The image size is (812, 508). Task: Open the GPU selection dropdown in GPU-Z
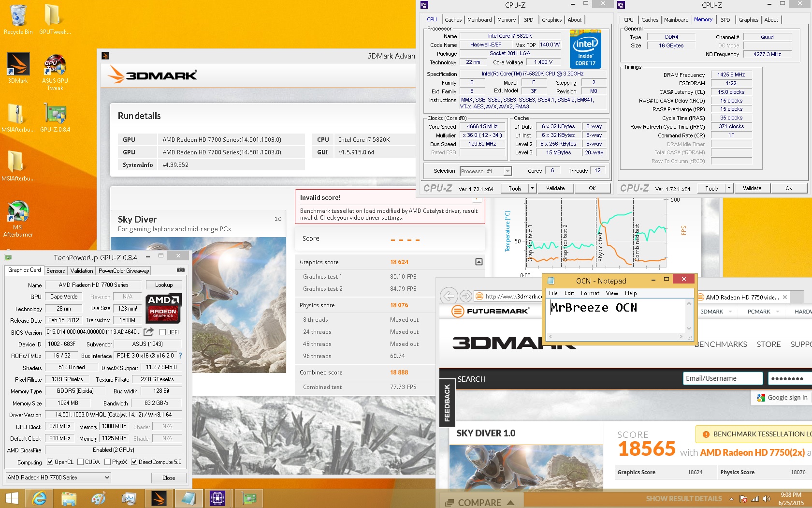(x=58, y=478)
